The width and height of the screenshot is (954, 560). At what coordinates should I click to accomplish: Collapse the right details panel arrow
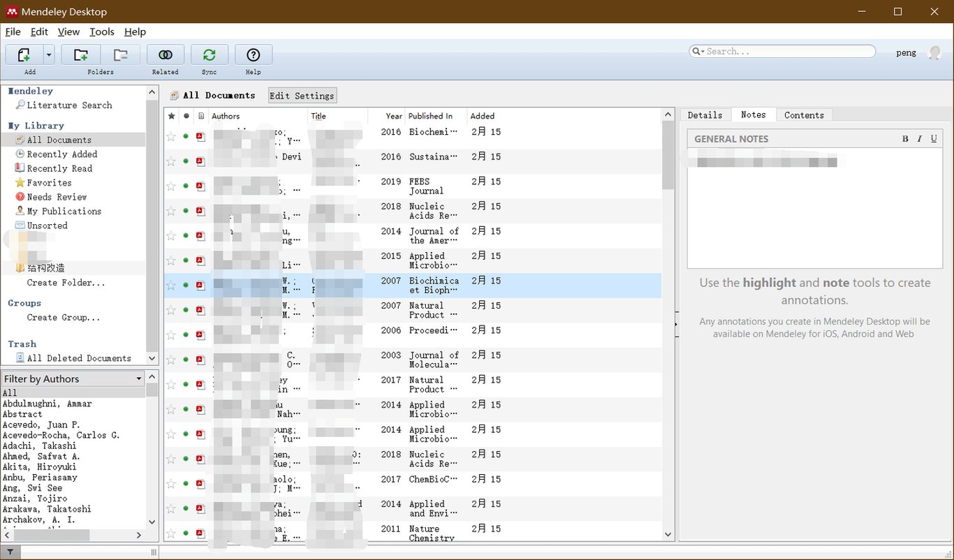pyautogui.click(x=676, y=324)
